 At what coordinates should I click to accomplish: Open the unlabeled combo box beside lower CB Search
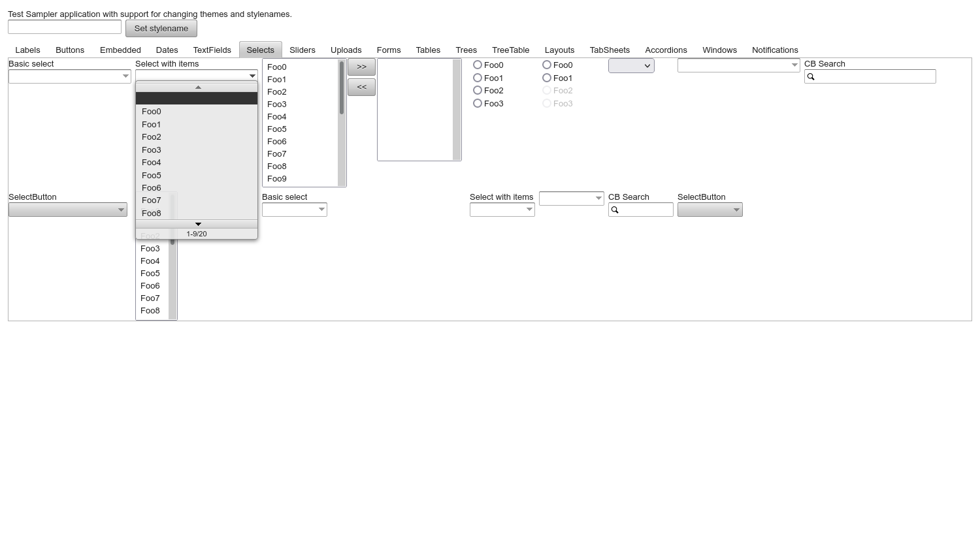click(598, 198)
